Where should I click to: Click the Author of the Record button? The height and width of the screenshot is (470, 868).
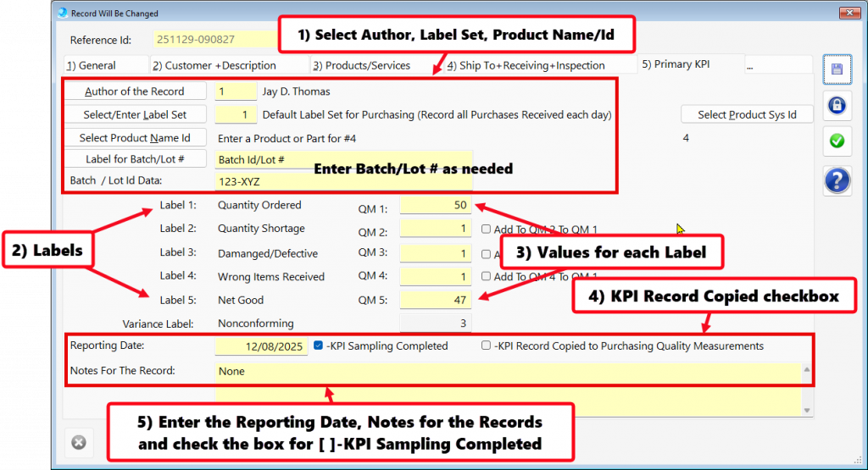135,91
